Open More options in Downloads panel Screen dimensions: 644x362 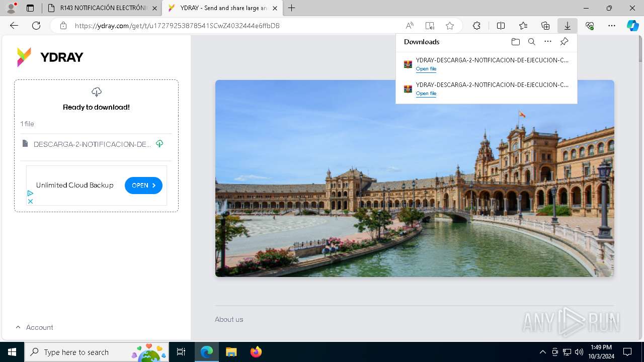click(x=548, y=42)
